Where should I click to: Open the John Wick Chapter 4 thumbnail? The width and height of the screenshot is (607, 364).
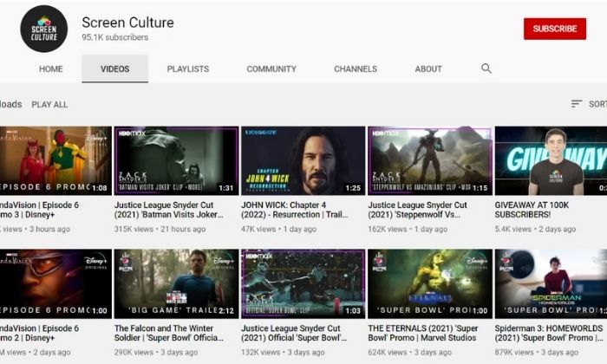(x=303, y=160)
